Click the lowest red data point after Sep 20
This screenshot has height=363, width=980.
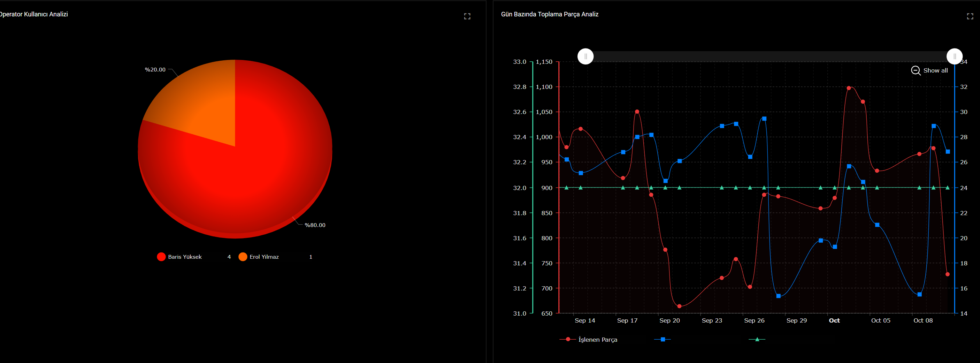point(680,306)
